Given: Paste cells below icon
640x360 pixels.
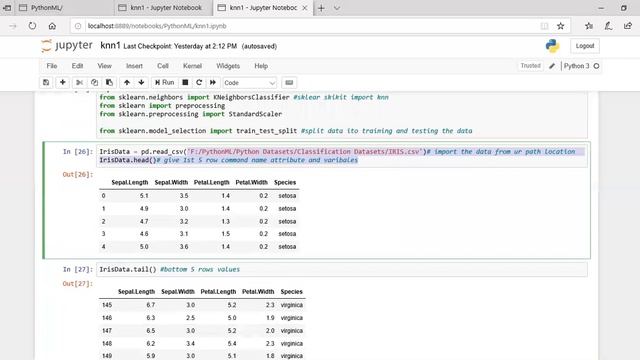Looking at the screenshot, I should 109,82.
